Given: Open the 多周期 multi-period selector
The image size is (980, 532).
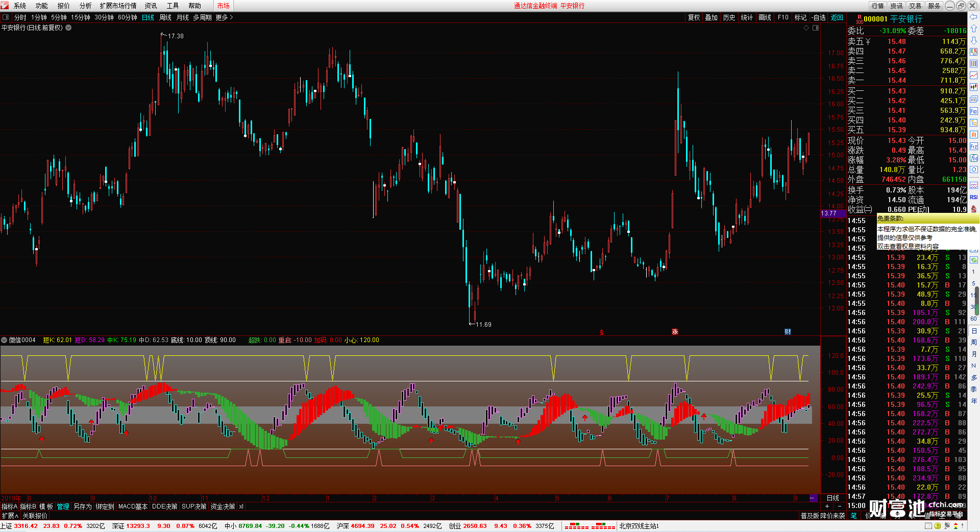Looking at the screenshot, I should point(202,17).
